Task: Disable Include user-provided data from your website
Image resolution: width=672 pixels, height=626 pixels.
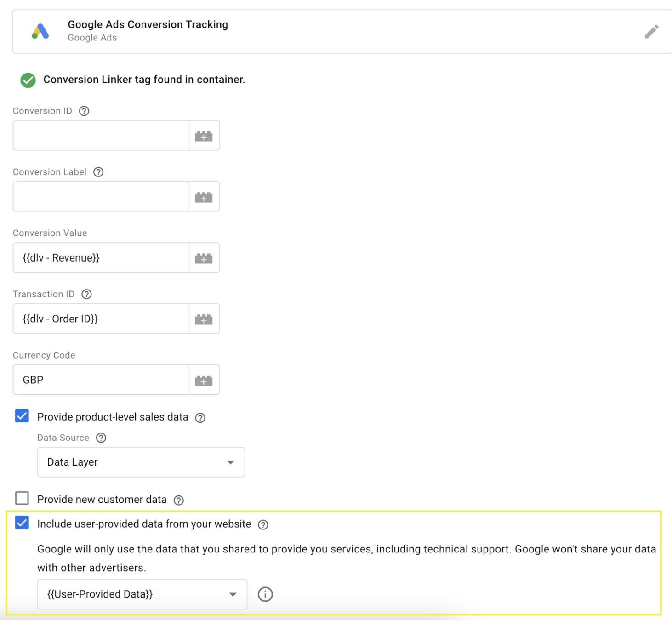Action: tap(21, 524)
